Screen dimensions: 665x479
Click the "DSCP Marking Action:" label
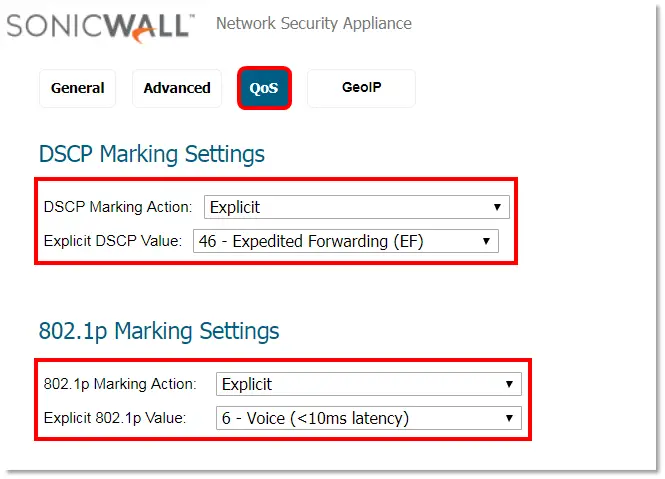[118, 207]
